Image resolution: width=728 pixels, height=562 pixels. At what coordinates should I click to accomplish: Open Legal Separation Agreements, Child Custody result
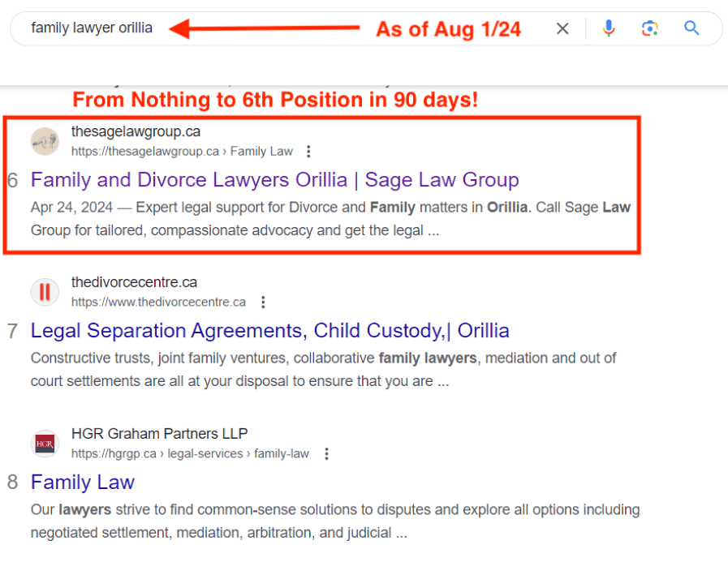269,331
